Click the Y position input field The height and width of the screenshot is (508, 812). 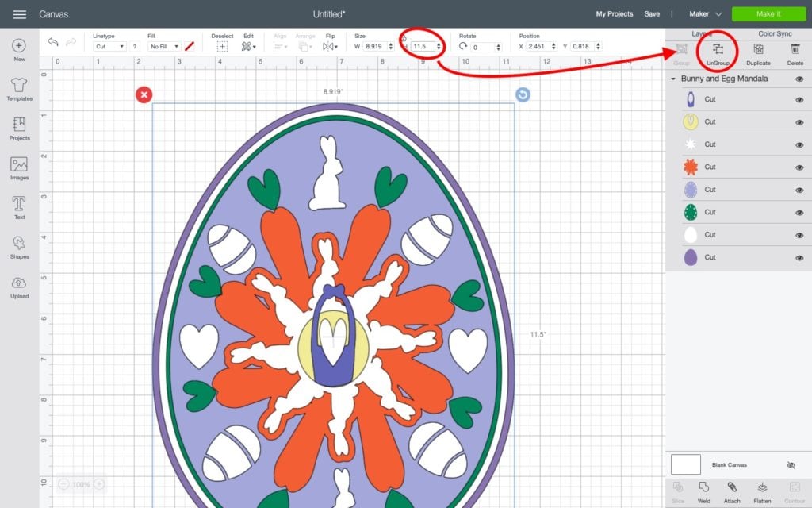pos(583,47)
